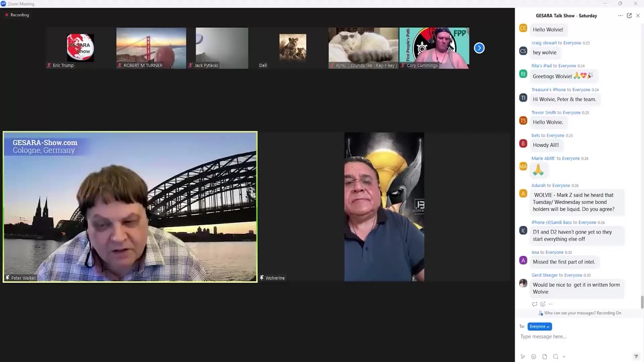Click the 'Hello Wolvie!' message
Image resolution: width=644 pixels, height=362 pixels.
(x=548, y=29)
